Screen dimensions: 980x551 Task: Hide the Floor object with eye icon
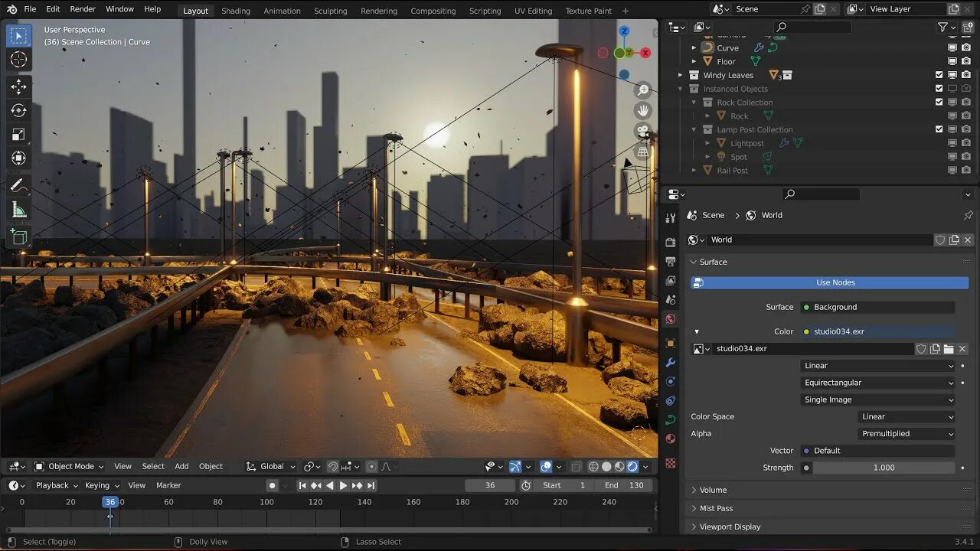click(953, 61)
